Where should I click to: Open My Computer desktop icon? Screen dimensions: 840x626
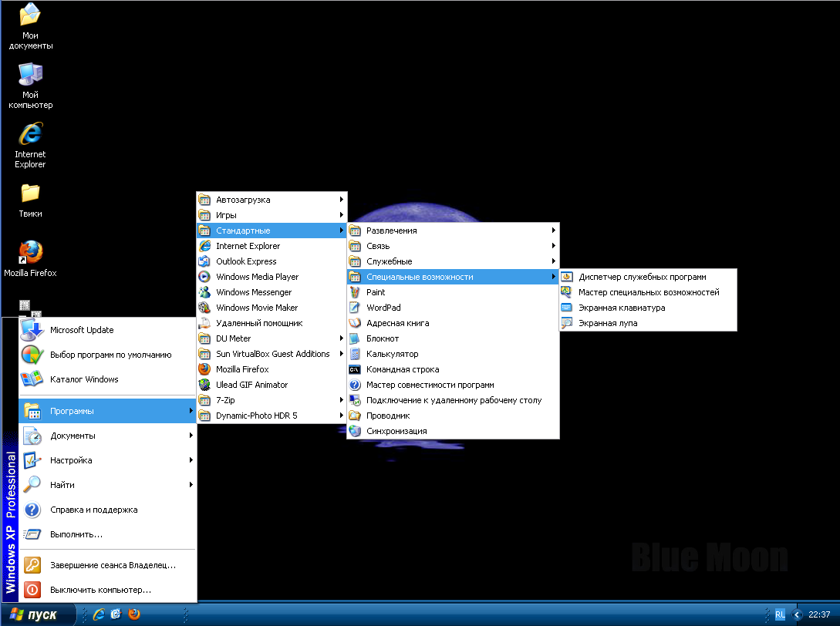pyautogui.click(x=31, y=86)
